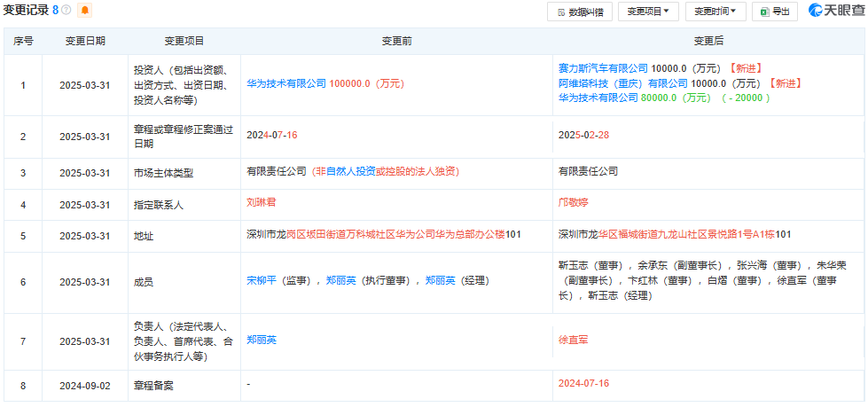Viewport: 868px width, 407px height.
Task: Open the 变更项目 dropdown
Action: 648,12
